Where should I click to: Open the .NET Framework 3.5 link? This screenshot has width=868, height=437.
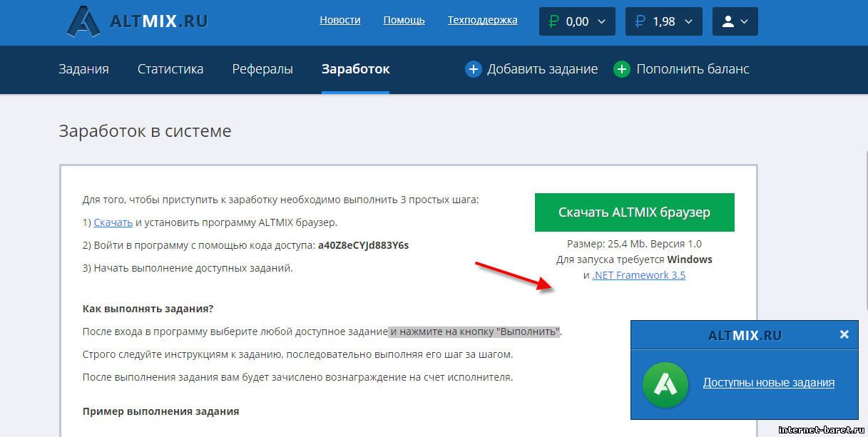tap(638, 275)
